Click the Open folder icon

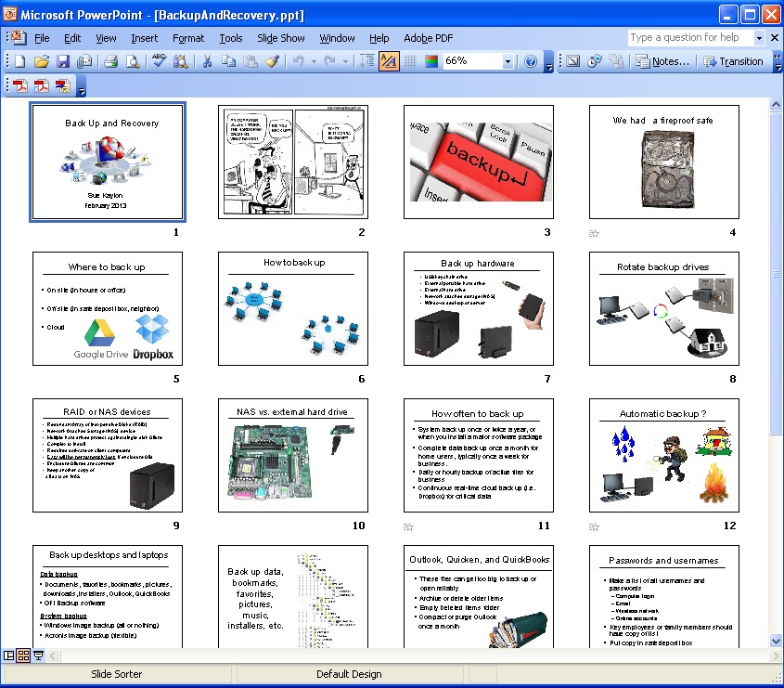pos(42,61)
